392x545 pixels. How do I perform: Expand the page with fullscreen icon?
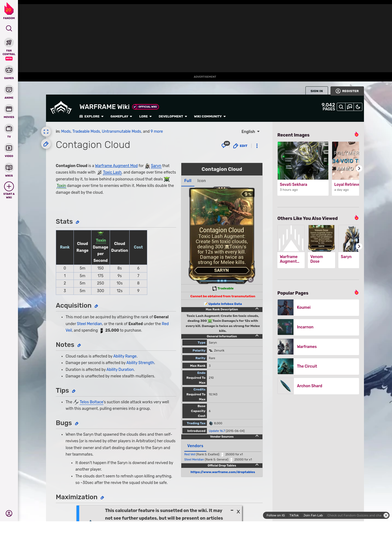pos(46,132)
